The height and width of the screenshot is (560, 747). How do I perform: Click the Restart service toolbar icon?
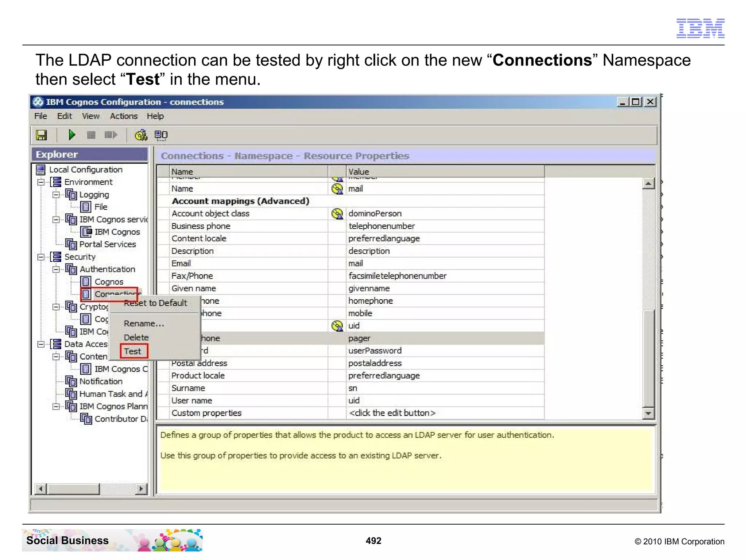click(111, 135)
